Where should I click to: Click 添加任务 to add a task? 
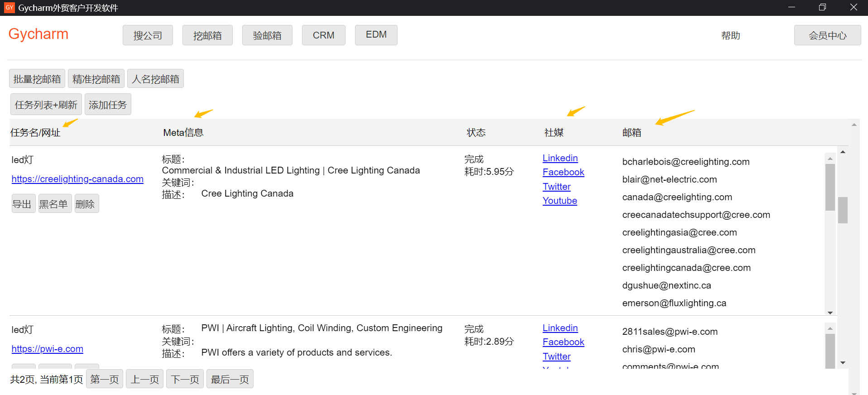108,104
